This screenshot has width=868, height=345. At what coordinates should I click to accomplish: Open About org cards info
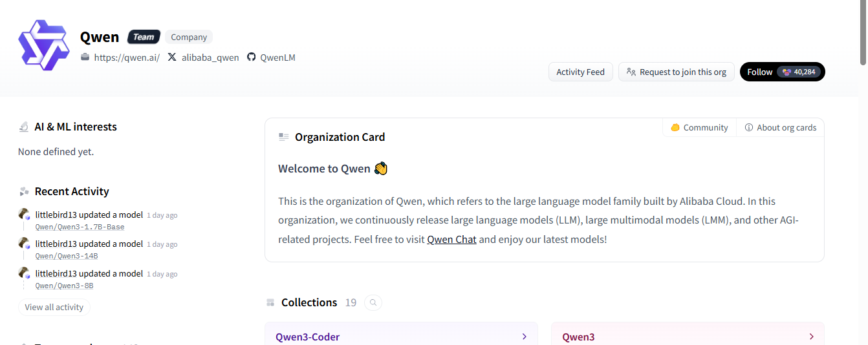tap(780, 127)
